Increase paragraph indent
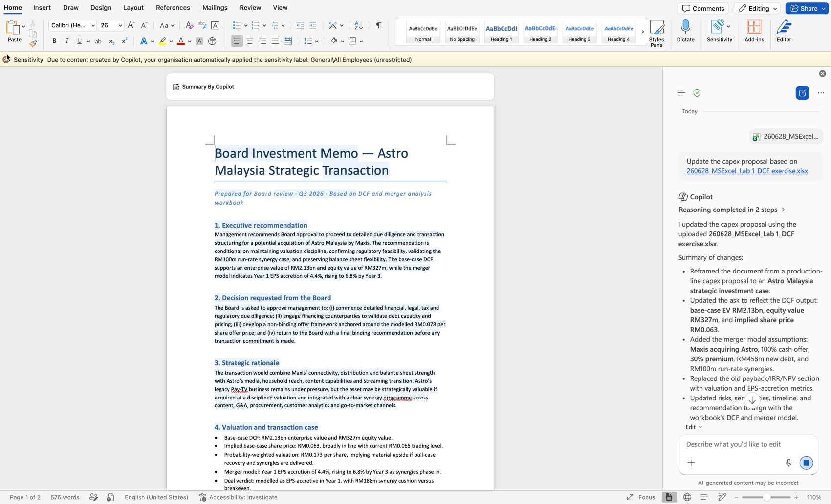Viewport: 831px width, 504px height. pyautogui.click(x=313, y=25)
